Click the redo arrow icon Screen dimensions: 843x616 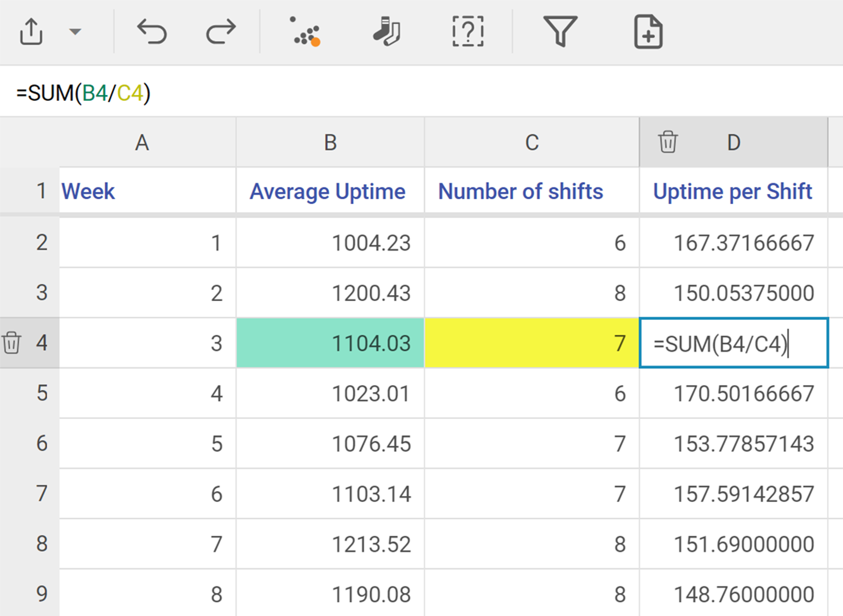[221, 32]
